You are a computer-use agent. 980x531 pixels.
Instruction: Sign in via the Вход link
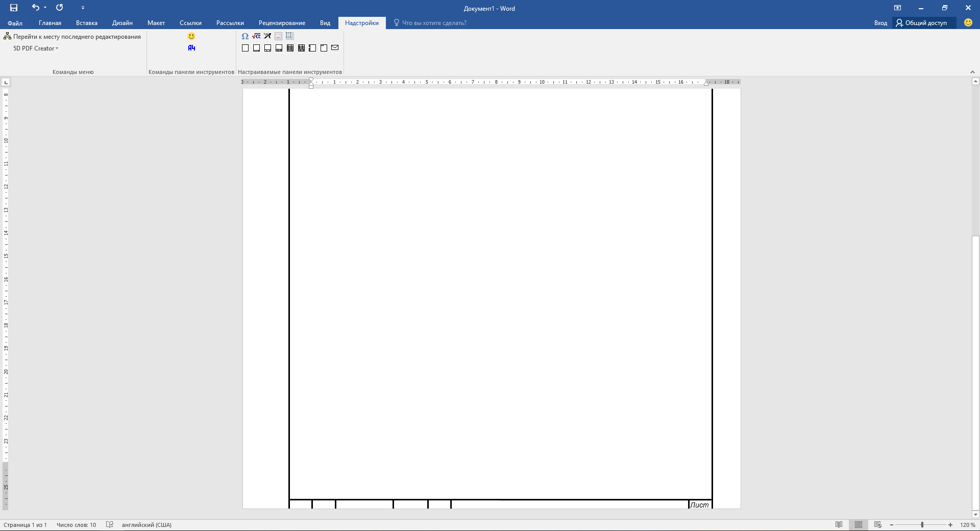[880, 23]
